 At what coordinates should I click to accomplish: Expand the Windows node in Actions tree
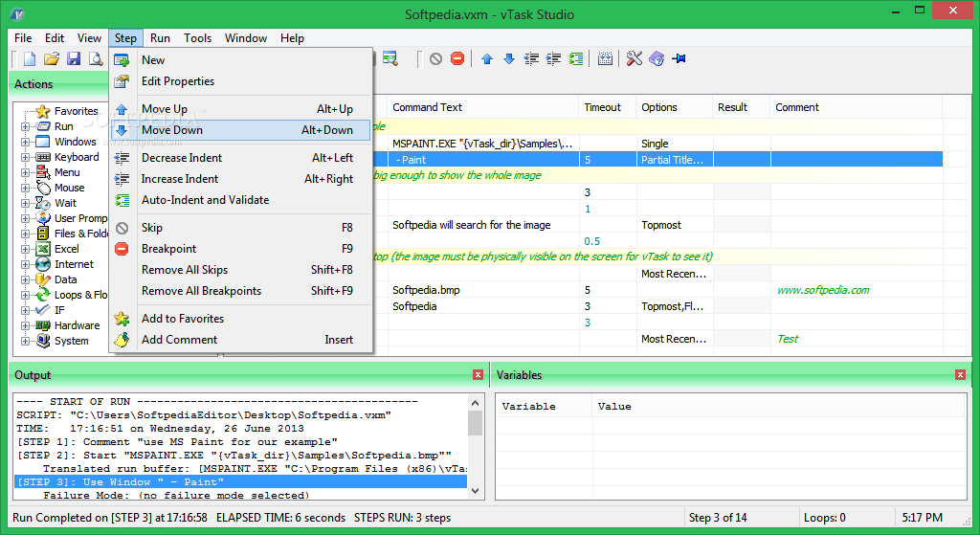click(25, 142)
